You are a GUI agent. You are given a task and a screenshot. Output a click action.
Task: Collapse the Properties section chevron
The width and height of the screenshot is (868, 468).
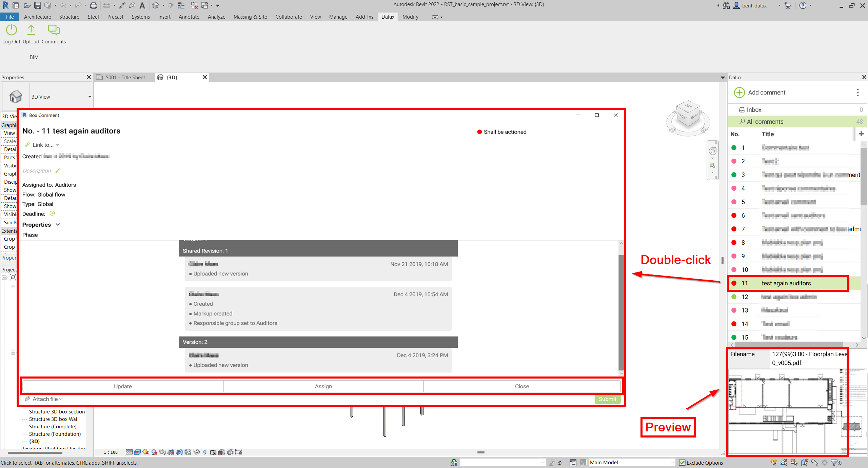(58, 225)
